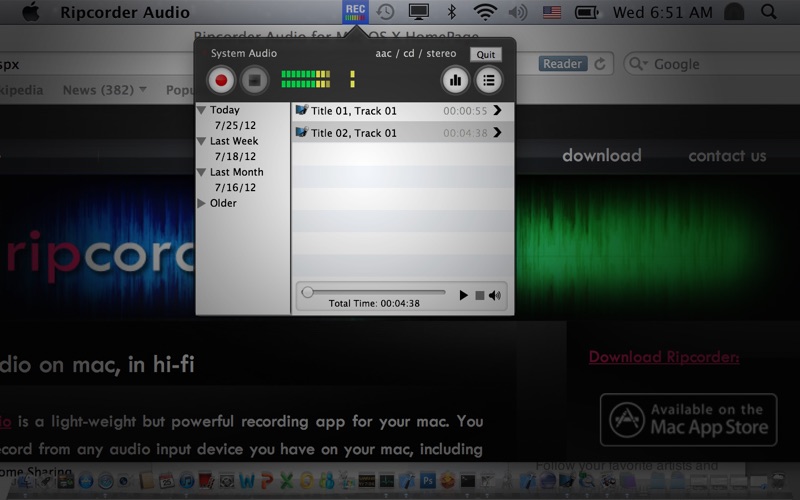
Task: Stop playback with the small gray square
Action: coord(480,295)
